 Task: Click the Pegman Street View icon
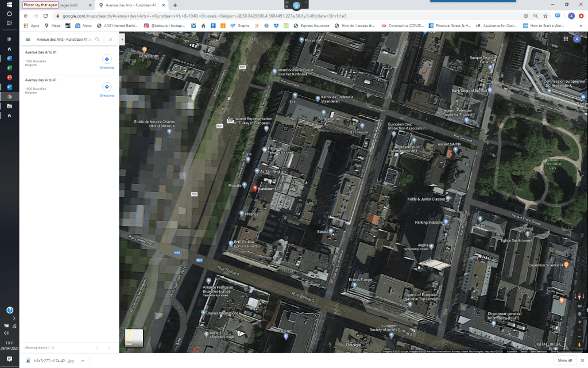tap(579, 344)
